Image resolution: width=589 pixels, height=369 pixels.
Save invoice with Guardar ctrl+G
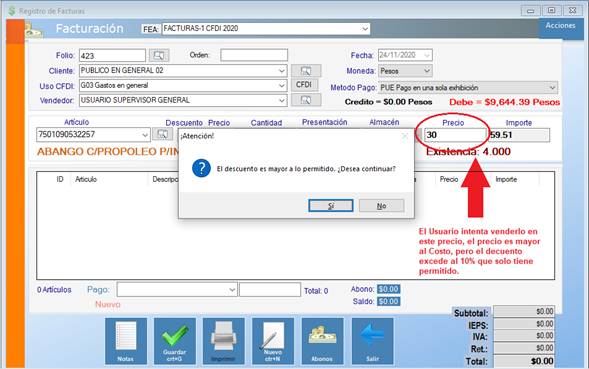(x=175, y=341)
